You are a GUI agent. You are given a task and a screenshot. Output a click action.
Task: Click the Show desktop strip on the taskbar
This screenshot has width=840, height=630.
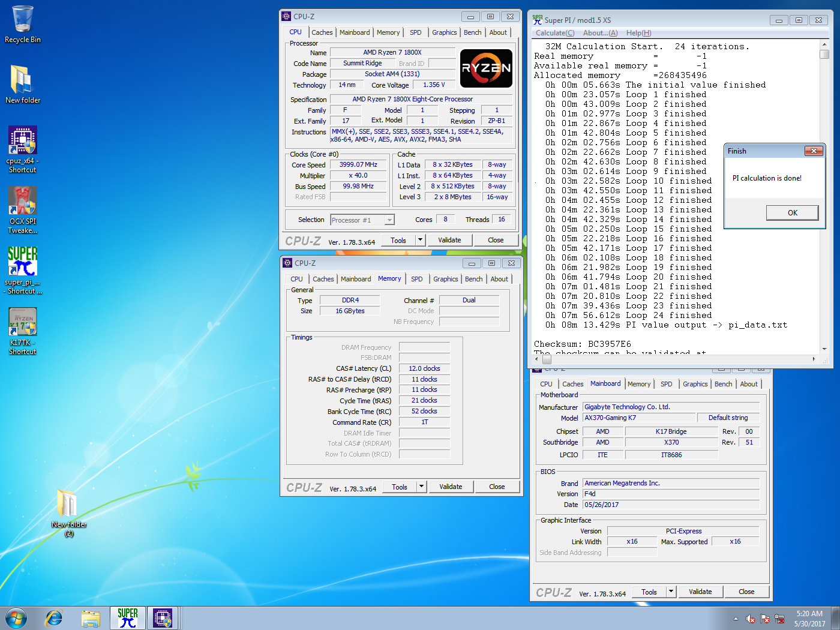click(836, 618)
